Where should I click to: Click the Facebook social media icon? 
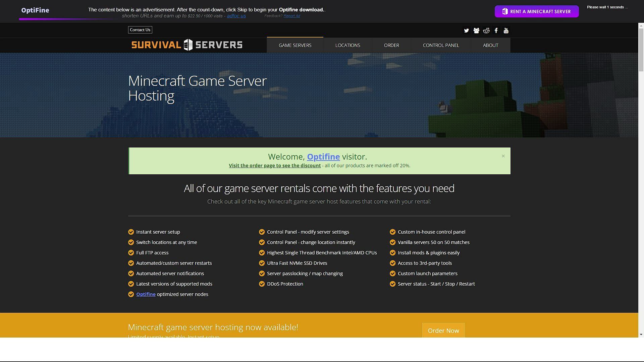(x=496, y=31)
